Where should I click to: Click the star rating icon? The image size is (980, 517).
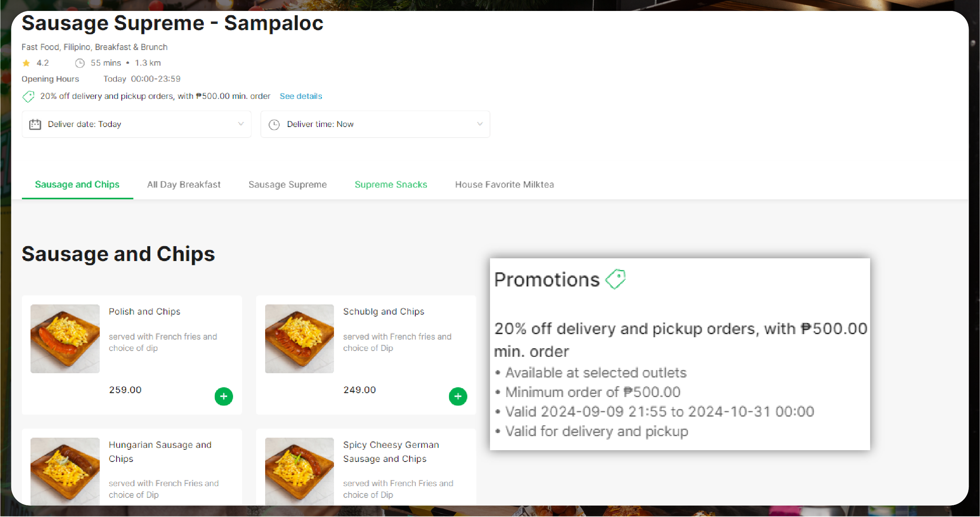pos(26,63)
